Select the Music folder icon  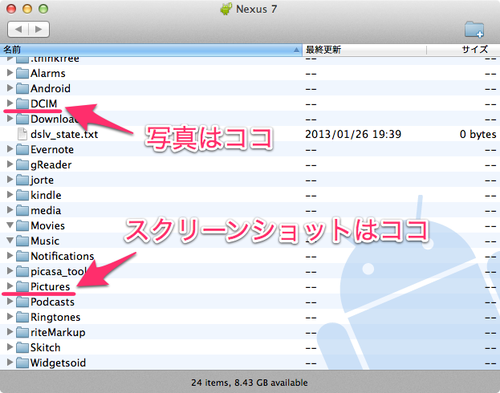click(x=22, y=241)
